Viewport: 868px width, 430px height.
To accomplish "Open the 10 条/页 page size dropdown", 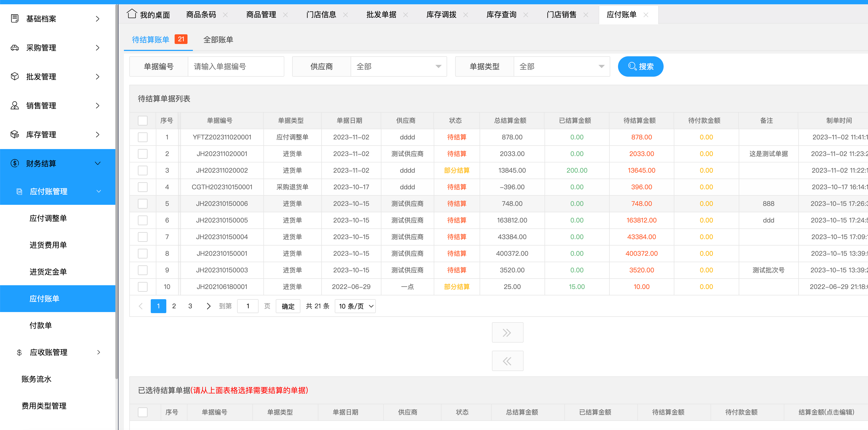I will tap(355, 306).
